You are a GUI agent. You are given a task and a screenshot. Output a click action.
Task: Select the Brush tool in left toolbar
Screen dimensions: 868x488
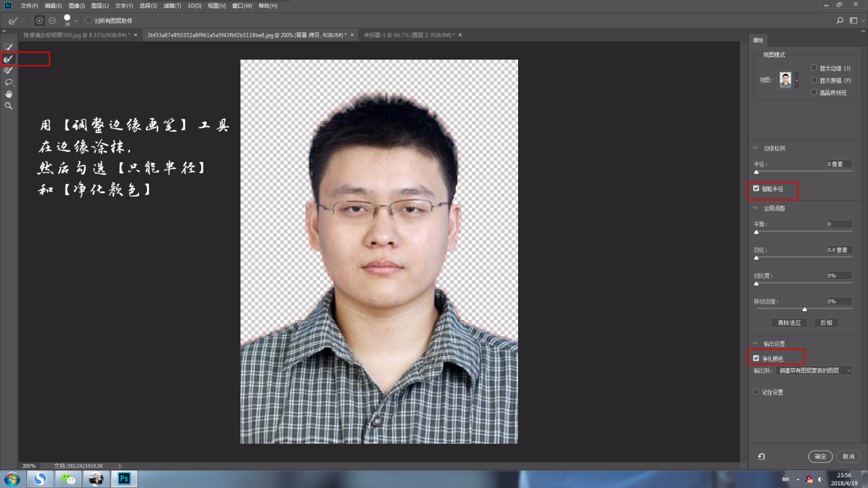click(x=8, y=70)
